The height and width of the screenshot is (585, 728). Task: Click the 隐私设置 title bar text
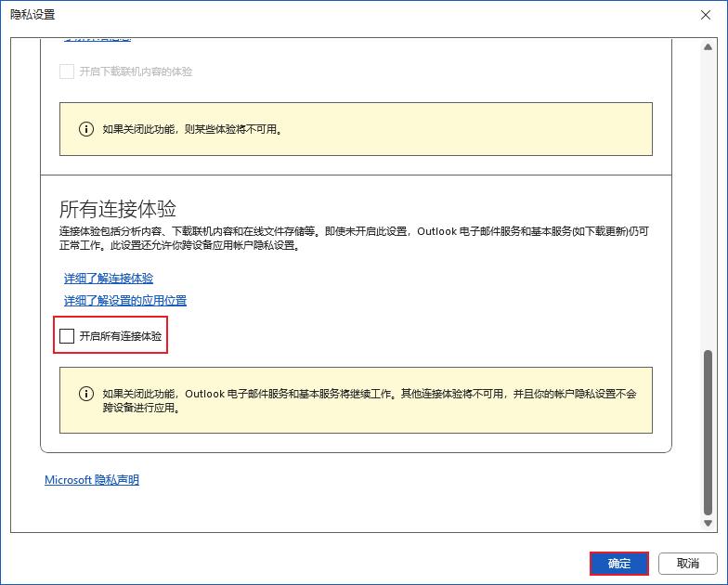pyautogui.click(x=32, y=14)
